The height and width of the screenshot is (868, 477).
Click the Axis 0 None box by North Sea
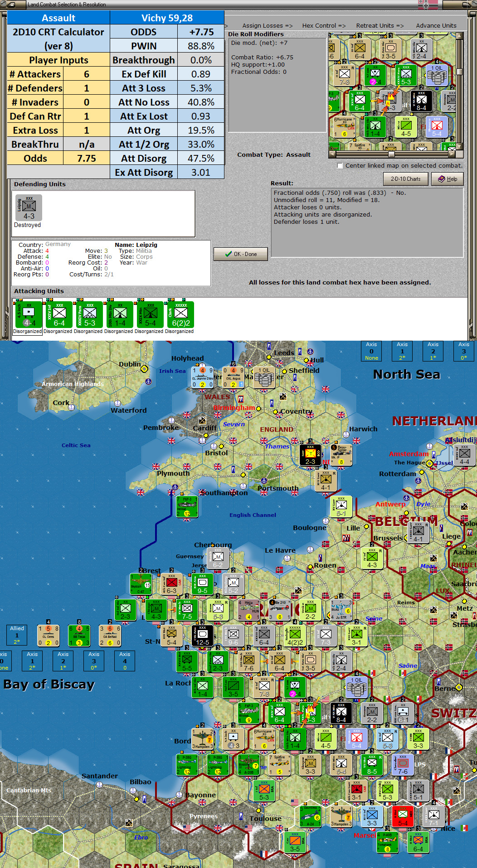[x=371, y=351]
